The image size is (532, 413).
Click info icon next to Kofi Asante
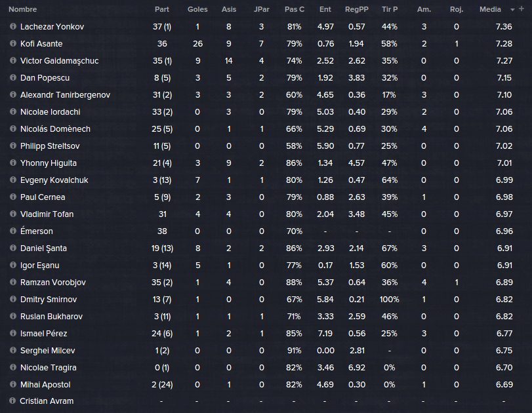(x=13, y=43)
